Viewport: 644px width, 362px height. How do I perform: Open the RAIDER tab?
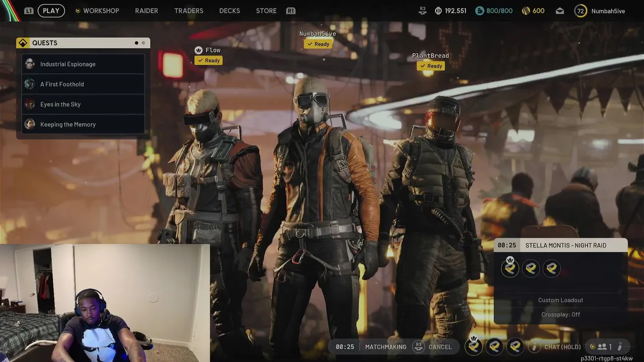pyautogui.click(x=146, y=11)
